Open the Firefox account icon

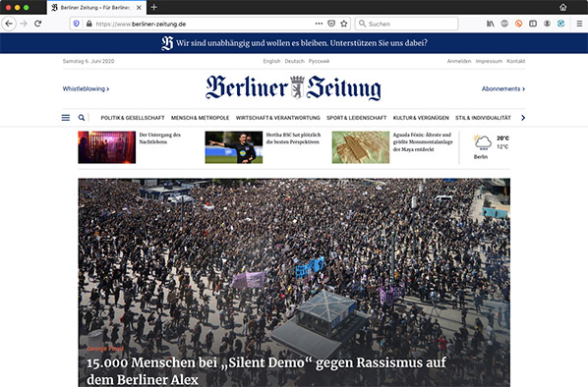coord(547,24)
